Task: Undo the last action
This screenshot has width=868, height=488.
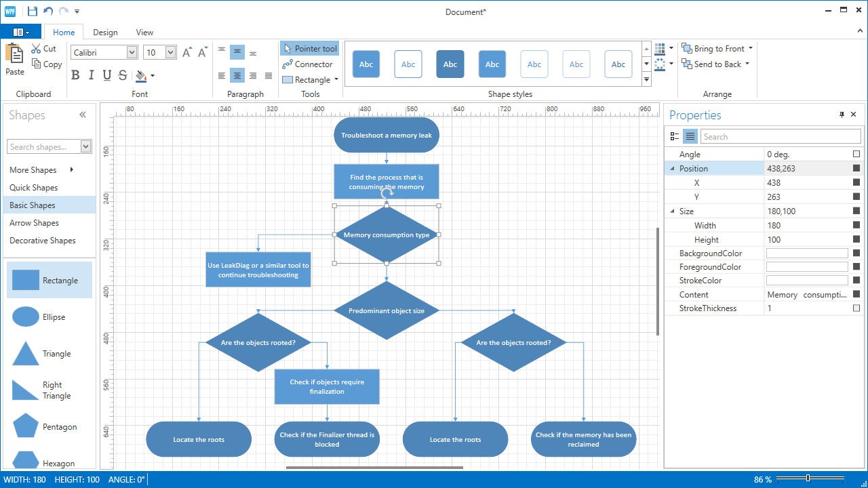Action: point(48,11)
